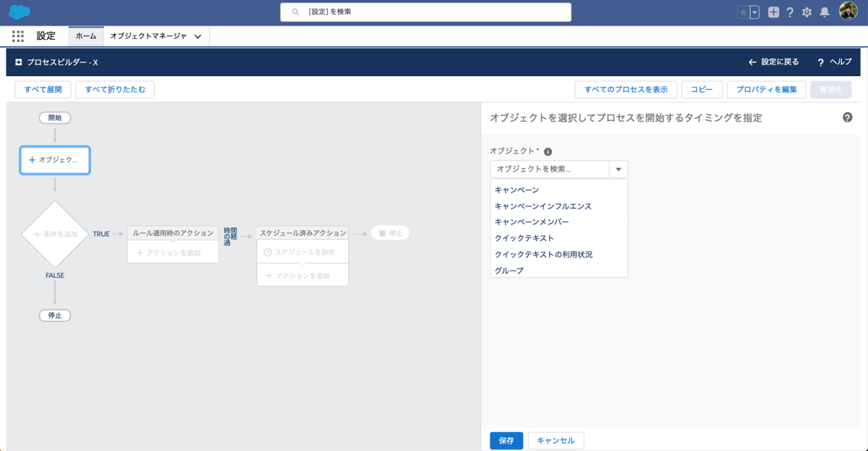Viewport: 868px width, 451px height.
Task: Click the favorite star toggle
Action: 743,12
